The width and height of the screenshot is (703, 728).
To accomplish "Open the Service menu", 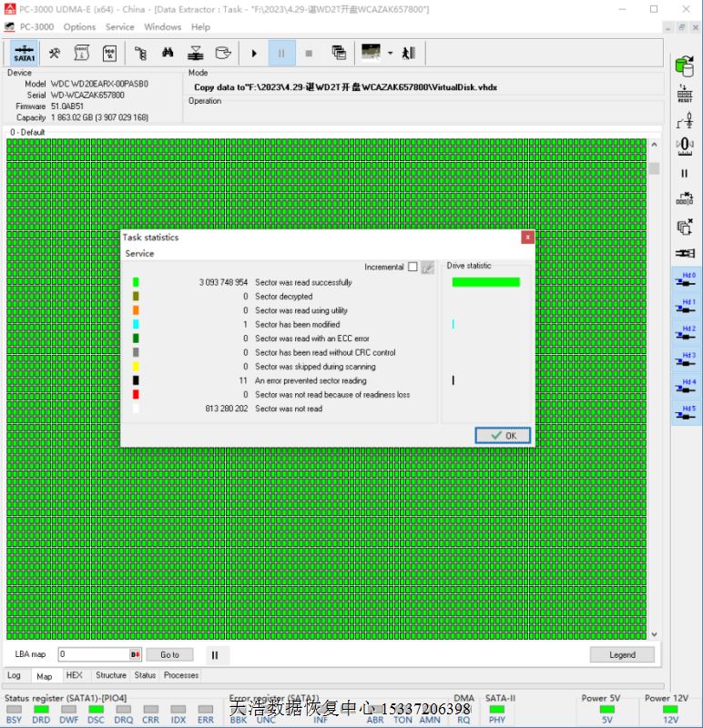I will [119, 26].
